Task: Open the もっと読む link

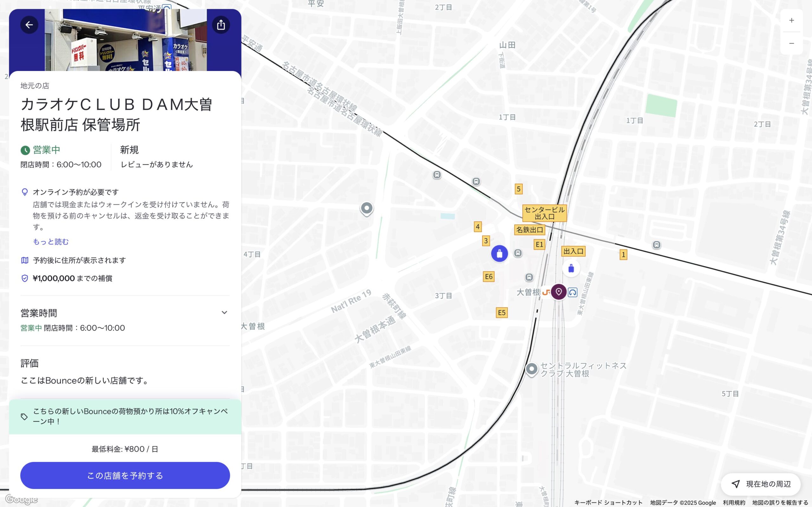Action: tap(51, 241)
